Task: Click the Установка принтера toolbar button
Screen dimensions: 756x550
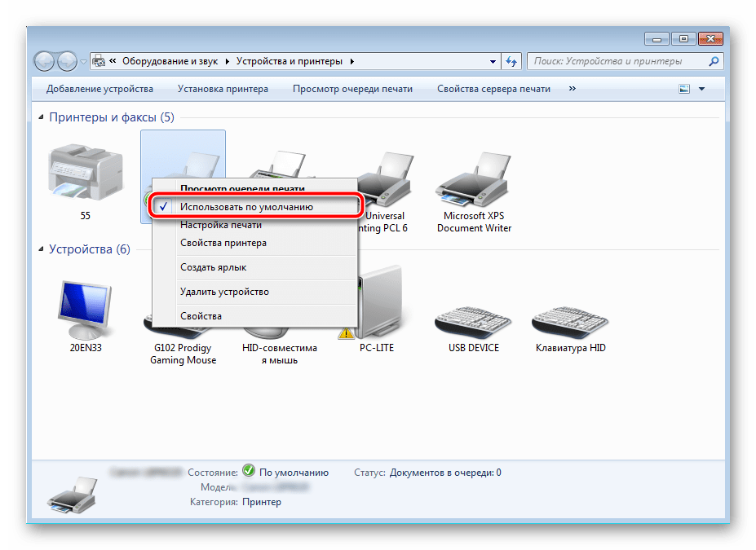Action: pyautogui.click(x=223, y=89)
